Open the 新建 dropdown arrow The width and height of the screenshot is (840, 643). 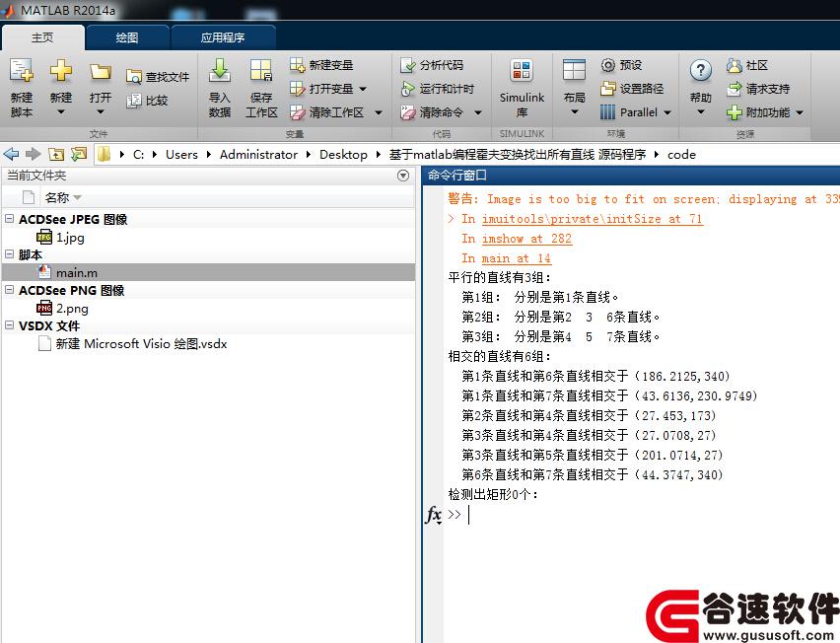tap(60, 112)
